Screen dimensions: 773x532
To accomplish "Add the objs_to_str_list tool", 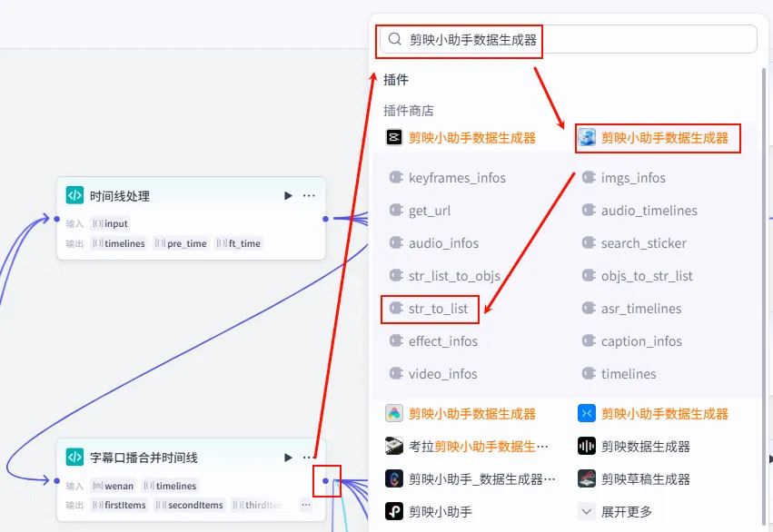I will coord(638,276).
